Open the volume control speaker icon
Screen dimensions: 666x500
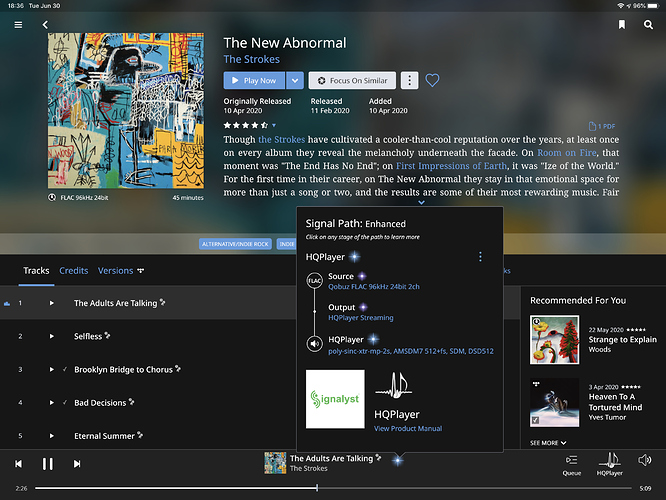[x=645, y=460]
